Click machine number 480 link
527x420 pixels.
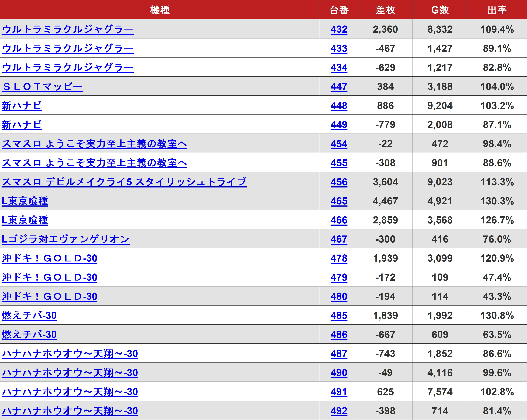pyautogui.click(x=339, y=296)
